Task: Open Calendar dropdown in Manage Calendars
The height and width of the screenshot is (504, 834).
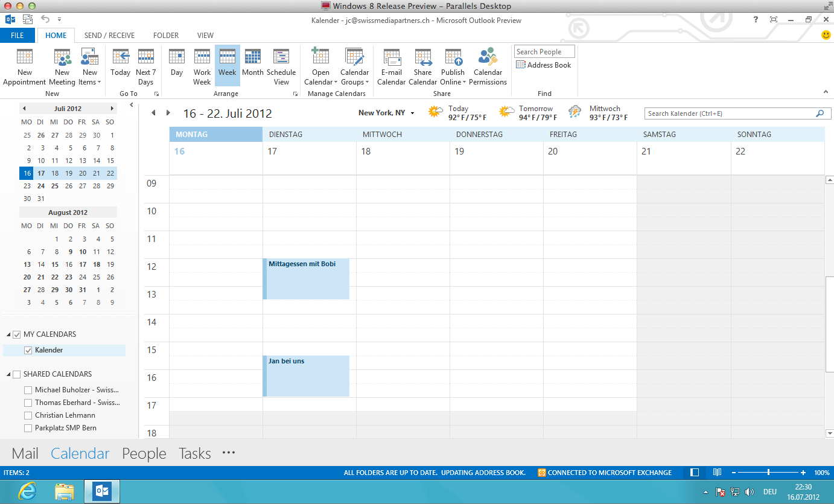Action: point(320,67)
